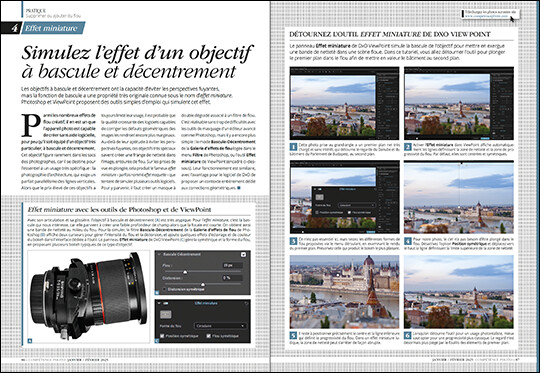Click miniature preview icon in step 3 screenshot
Image resolution: width=540 pixels, height=373 pixels.
point(320,197)
